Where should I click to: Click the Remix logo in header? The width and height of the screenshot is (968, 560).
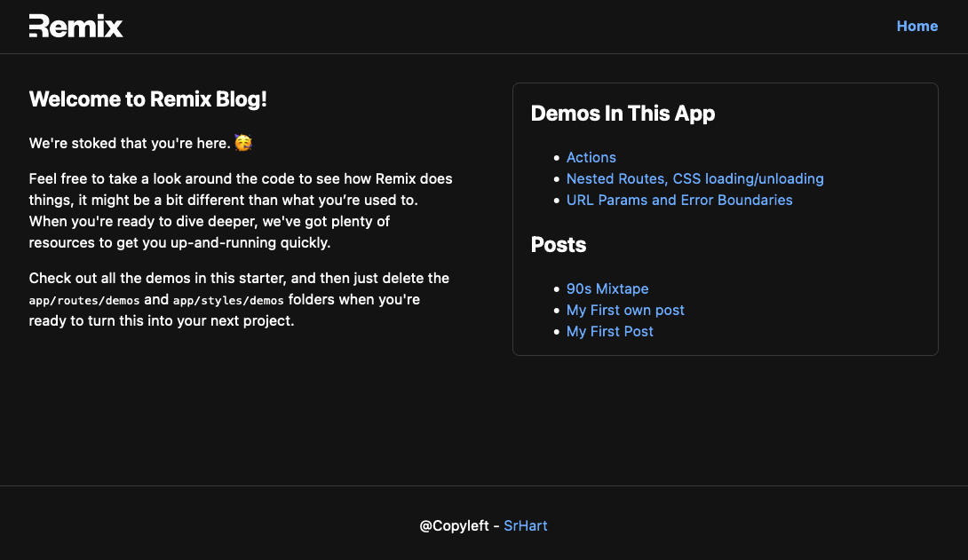pos(76,26)
